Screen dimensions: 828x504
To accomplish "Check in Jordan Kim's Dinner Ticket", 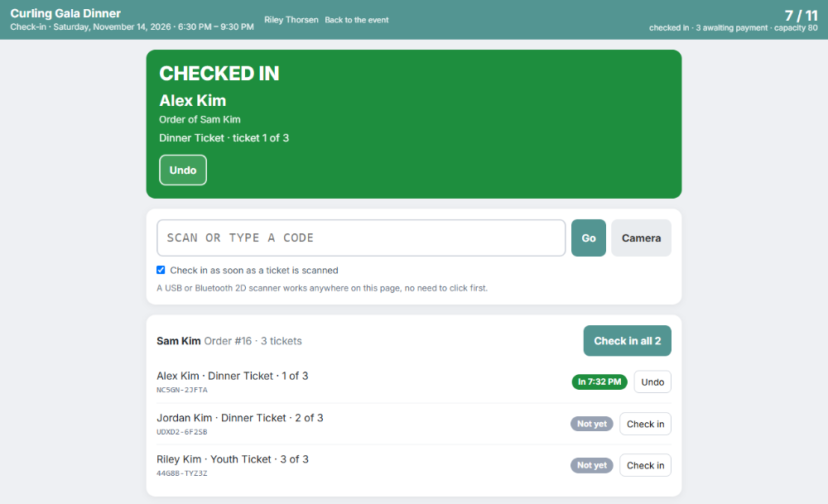I will 645,424.
